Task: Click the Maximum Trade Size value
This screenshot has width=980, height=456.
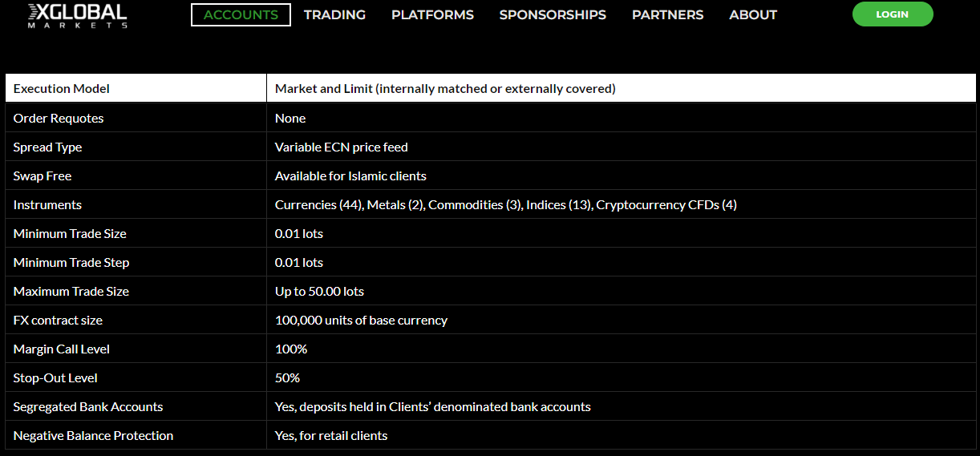Action: pos(319,292)
